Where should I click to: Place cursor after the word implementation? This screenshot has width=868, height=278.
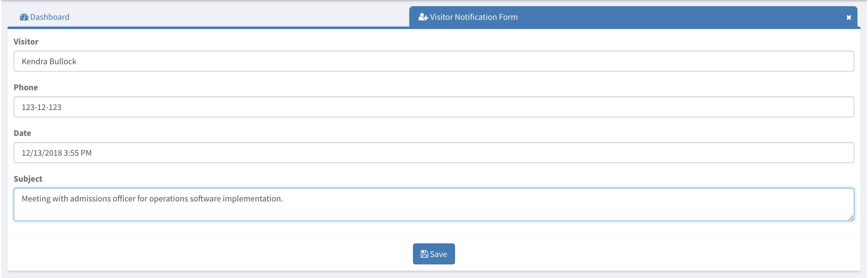[x=282, y=199]
